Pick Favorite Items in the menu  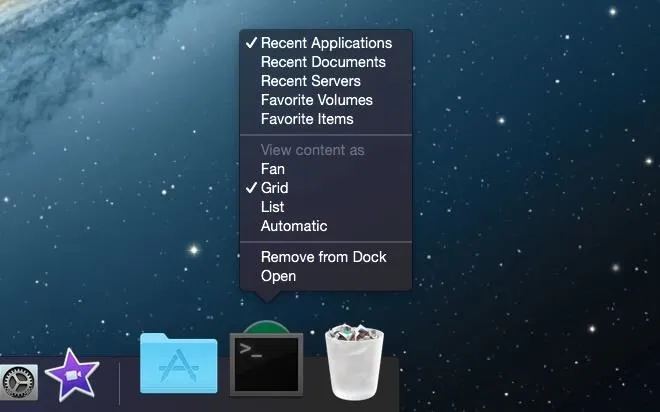pos(325,119)
